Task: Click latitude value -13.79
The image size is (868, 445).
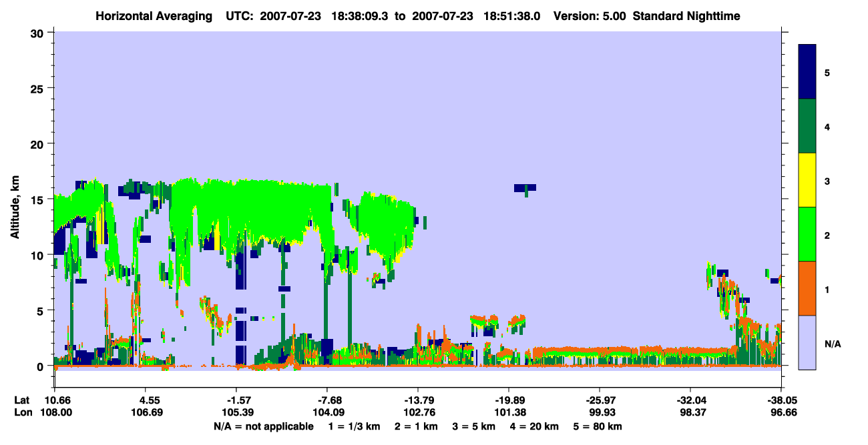Action: tap(417, 400)
